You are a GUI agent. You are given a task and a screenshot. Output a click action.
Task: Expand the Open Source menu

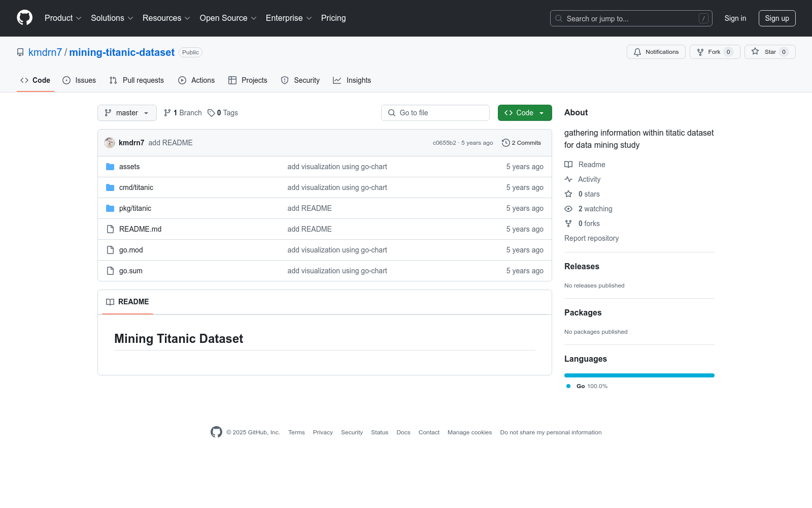click(x=228, y=18)
